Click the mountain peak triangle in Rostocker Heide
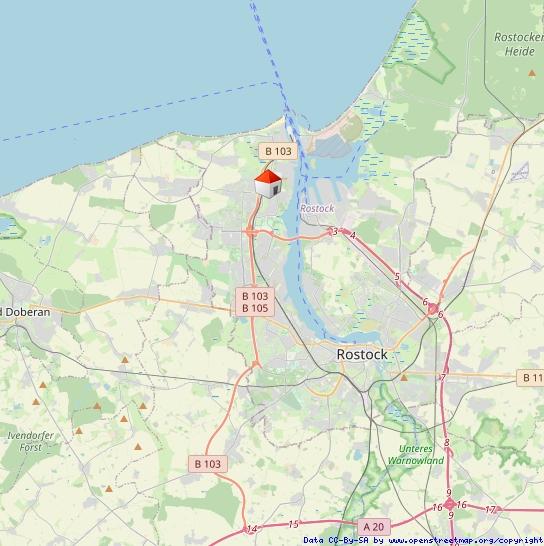 point(531,73)
